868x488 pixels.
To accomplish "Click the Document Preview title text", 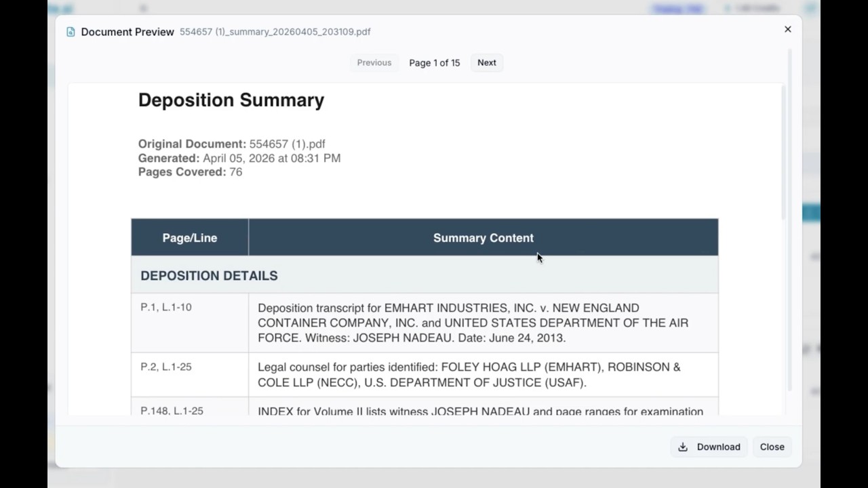I will (127, 32).
